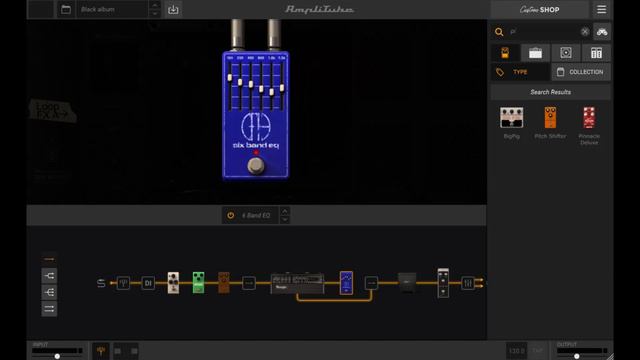Clear the gear search field
This screenshot has height=360, width=640.
[585, 32]
